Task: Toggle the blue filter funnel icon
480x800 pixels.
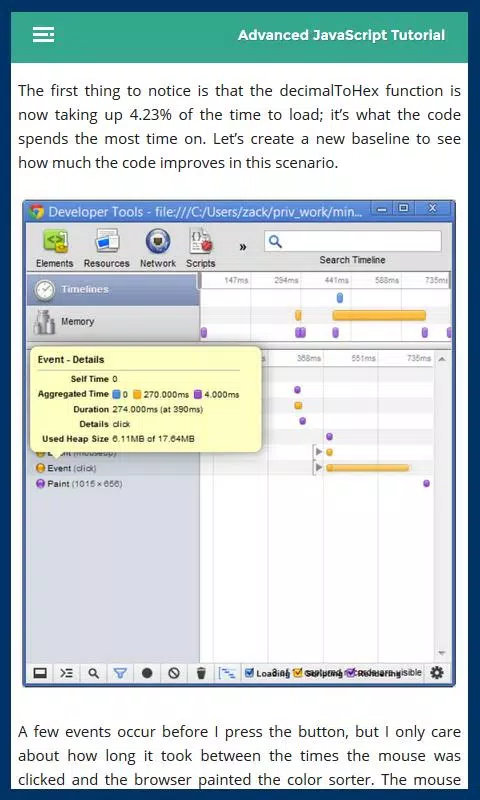Action: (x=120, y=673)
